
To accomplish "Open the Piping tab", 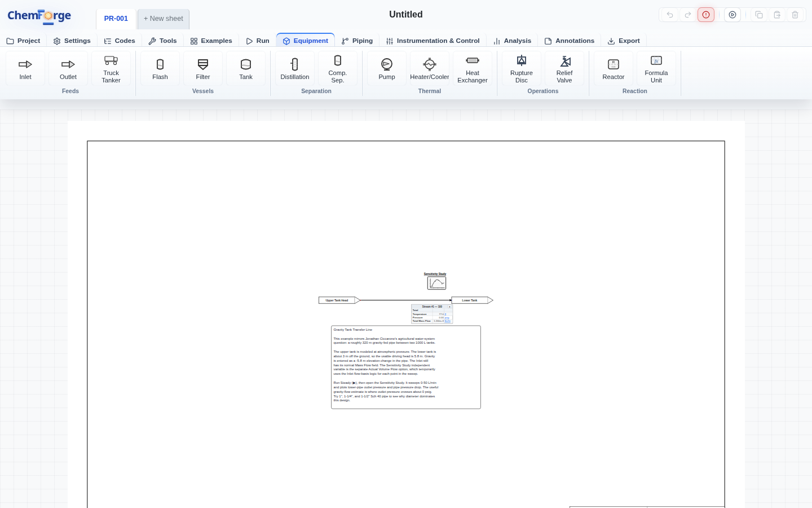I will coord(357,41).
